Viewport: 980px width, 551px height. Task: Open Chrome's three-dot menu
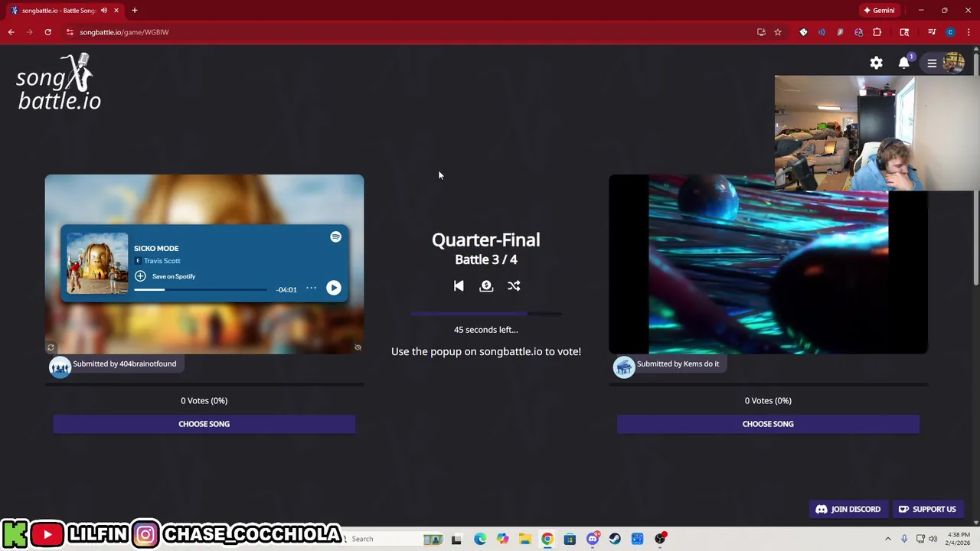[969, 32]
